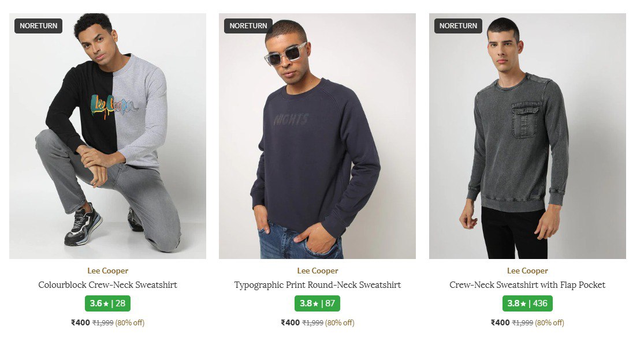Click 80% off label under Flap Pocket sweatshirt
This screenshot has width=644, height=364.
coord(550,323)
